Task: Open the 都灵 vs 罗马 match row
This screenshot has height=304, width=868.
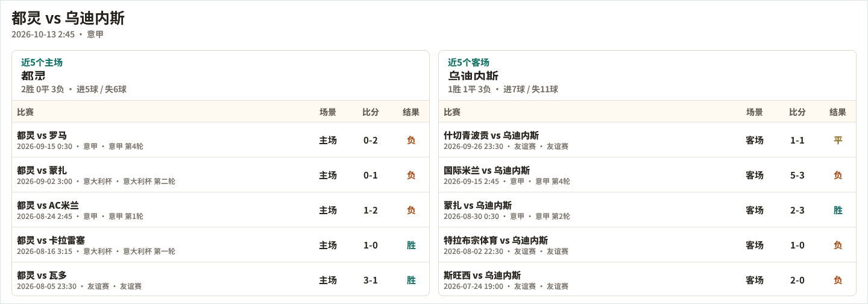Action: (221, 140)
